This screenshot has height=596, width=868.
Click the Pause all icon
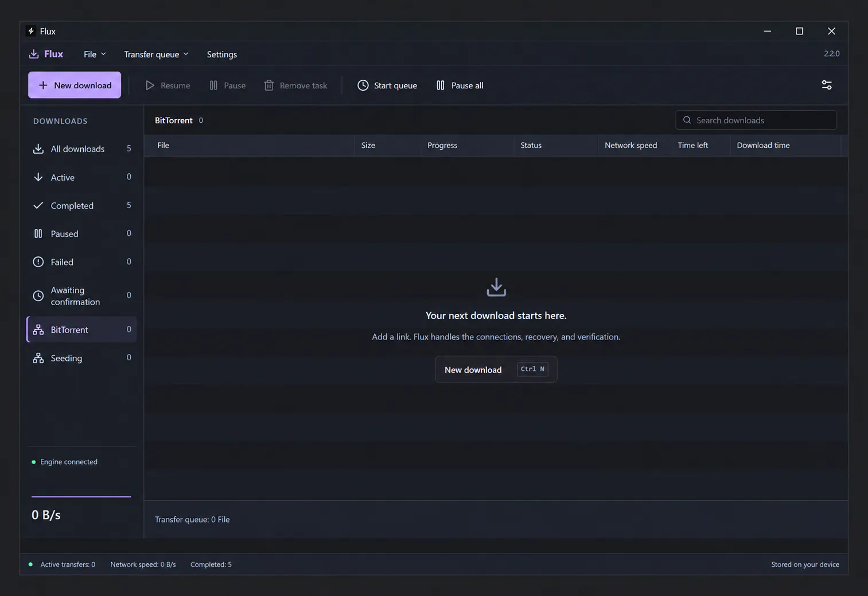tap(440, 85)
